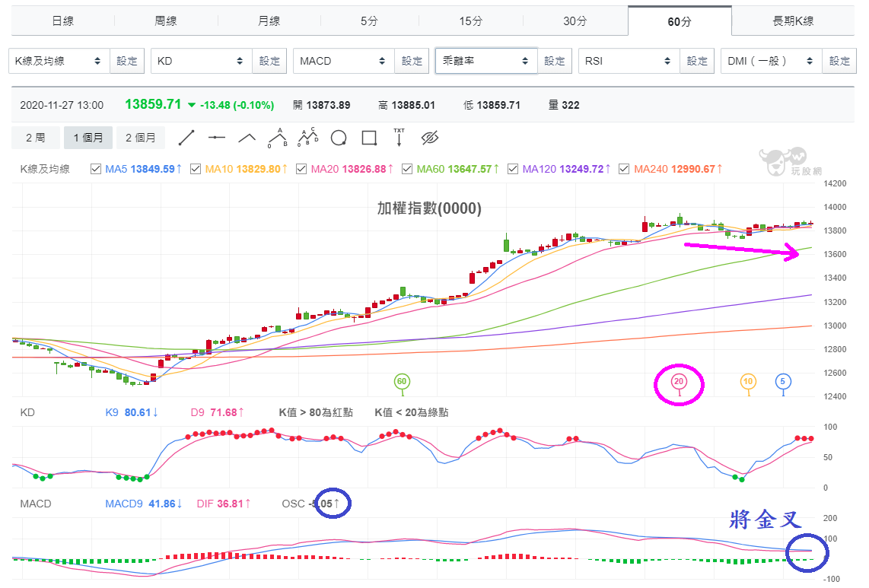The height and width of the screenshot is (588, 869).
Task: Select the circle drawing tool
Action: [x=339, y=138]
